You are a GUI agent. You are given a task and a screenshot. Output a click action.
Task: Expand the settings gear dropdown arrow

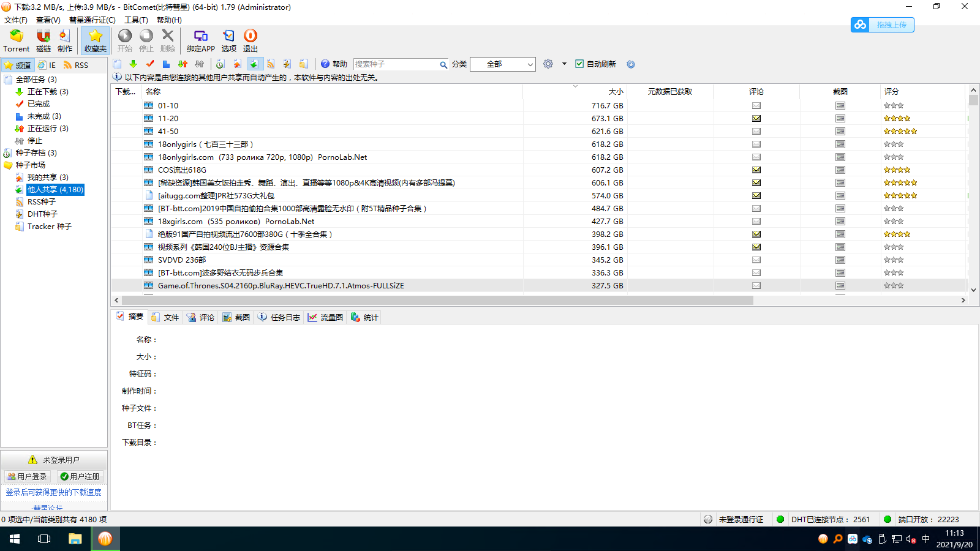click(x=564, y=64)
